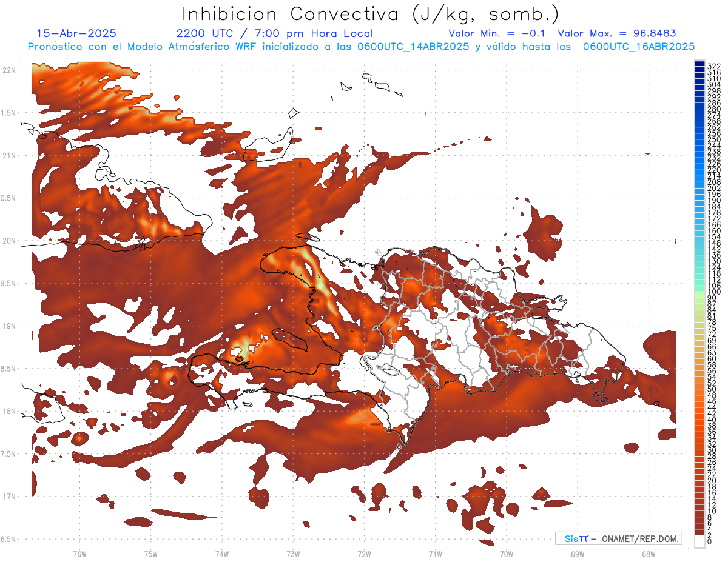
Task: Click the '72W' longitude label
Action: (x=364, y=554)
